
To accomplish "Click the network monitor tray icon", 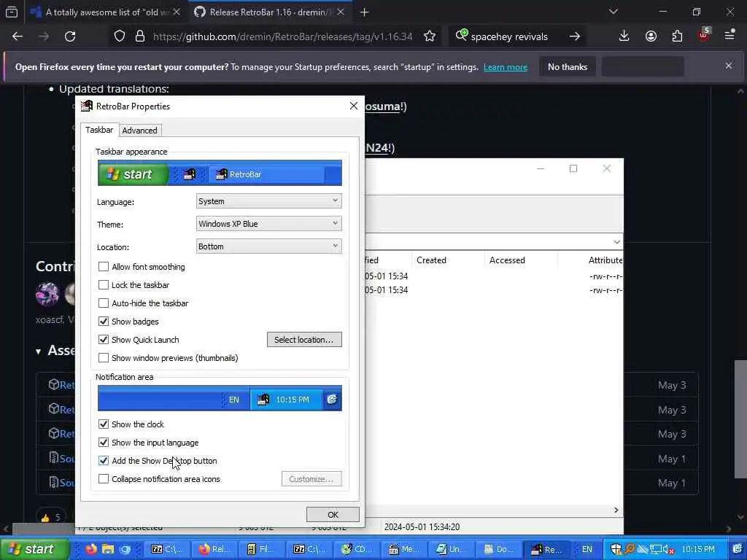I will (657, 550).
